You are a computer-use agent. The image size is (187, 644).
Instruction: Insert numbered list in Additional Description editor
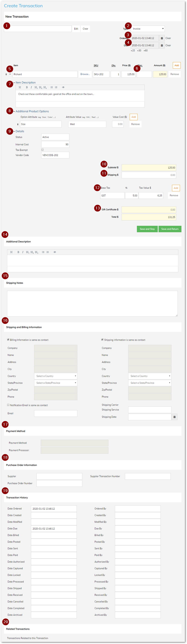(x=48, y=252)
